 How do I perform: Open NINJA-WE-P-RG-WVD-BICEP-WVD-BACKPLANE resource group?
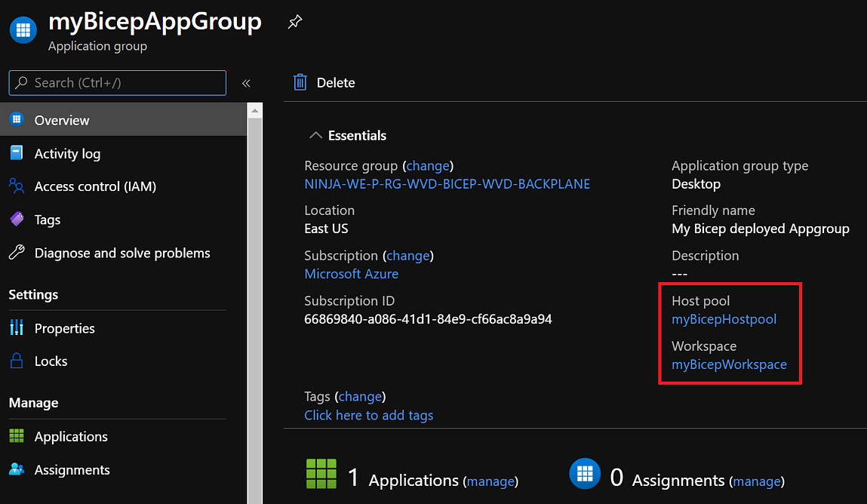point(447,184)
